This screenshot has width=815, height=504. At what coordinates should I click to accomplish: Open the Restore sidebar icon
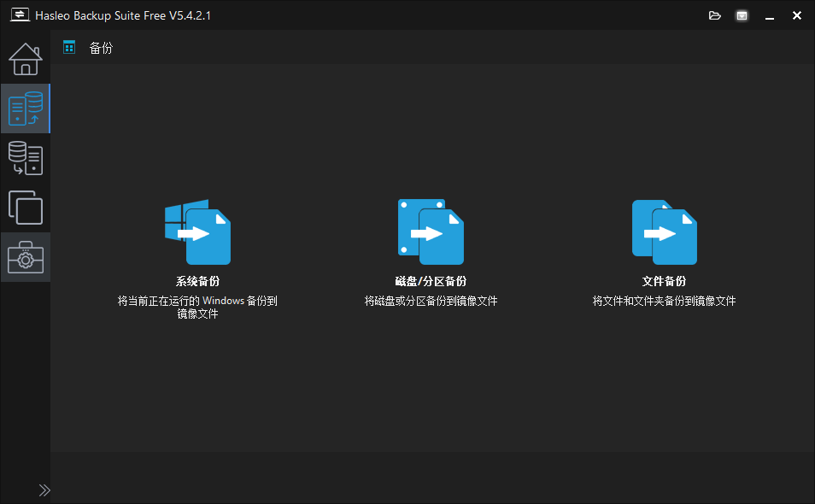click(25, 158)
